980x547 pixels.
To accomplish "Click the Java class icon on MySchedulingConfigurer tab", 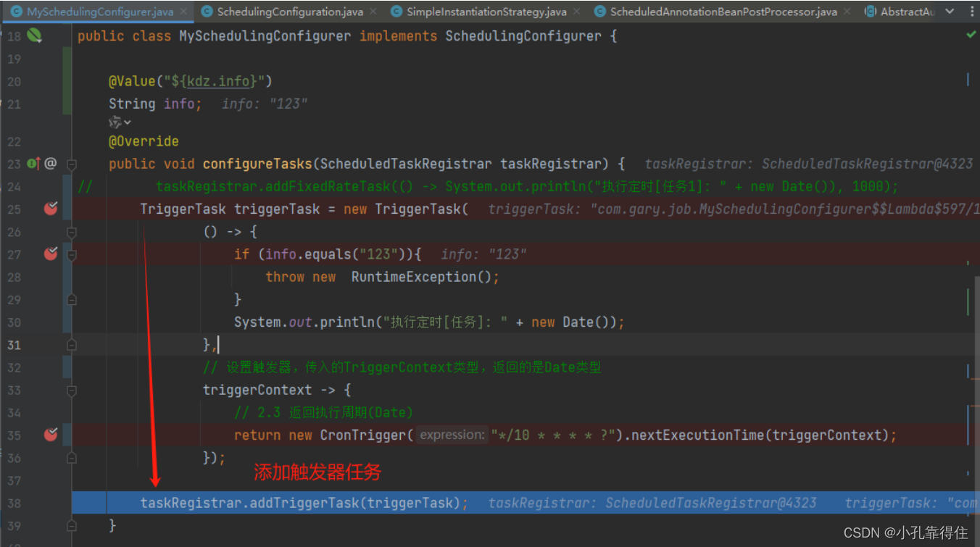I will [16, 12].
